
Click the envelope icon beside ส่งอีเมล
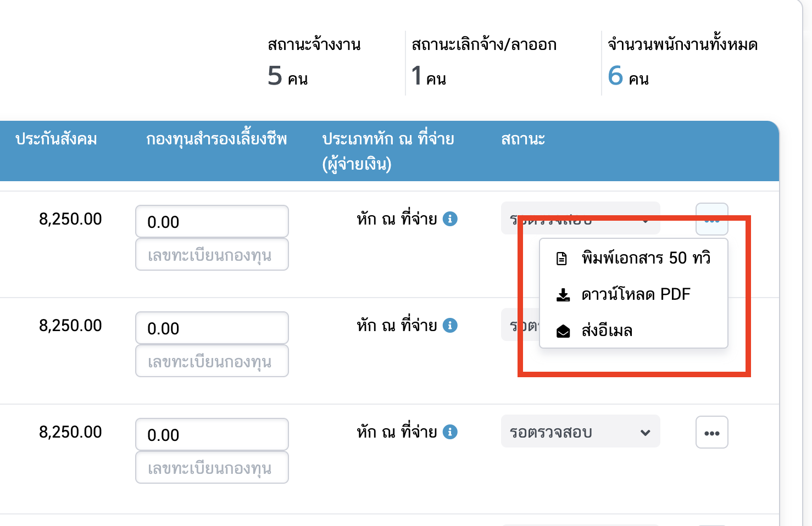[563, 331]
